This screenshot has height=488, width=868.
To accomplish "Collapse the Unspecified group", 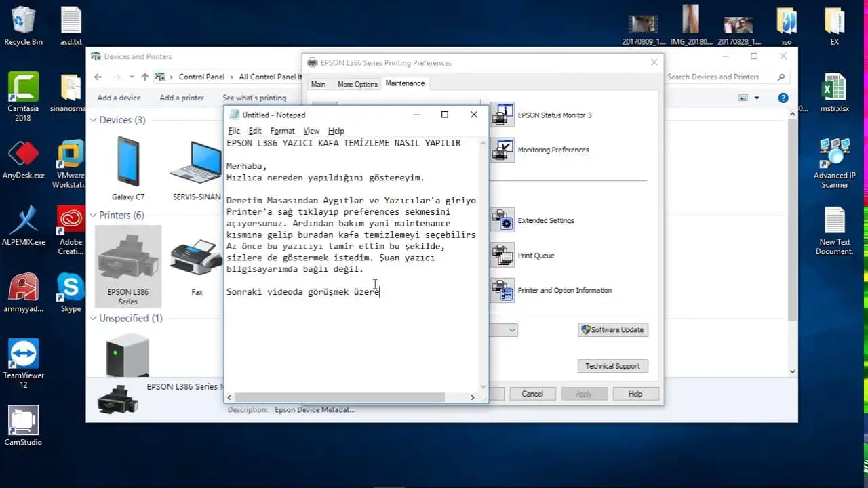I will (x=94, y=319).
